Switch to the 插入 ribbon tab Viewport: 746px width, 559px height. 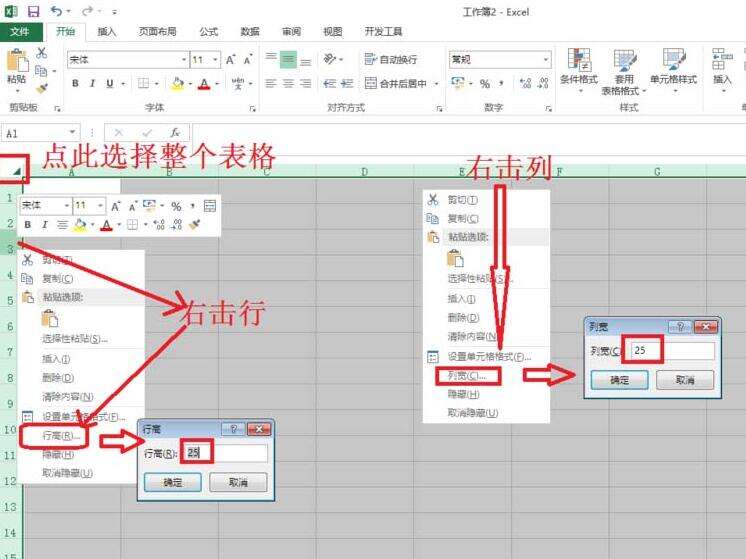tap(107, 31)
